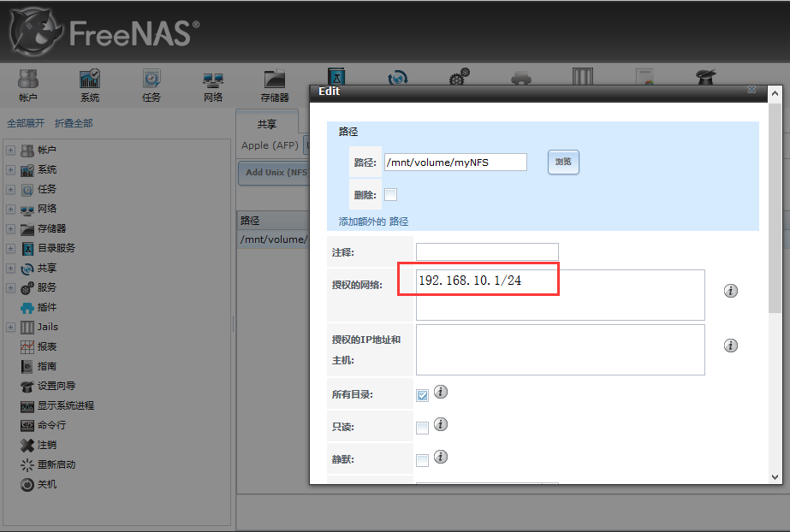
Task: Expand the 任务 tree node
Action: [10, 189]
